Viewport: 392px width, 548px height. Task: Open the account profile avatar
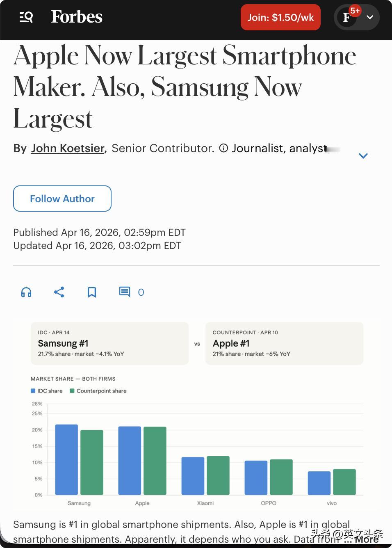[x=347, y=17]
